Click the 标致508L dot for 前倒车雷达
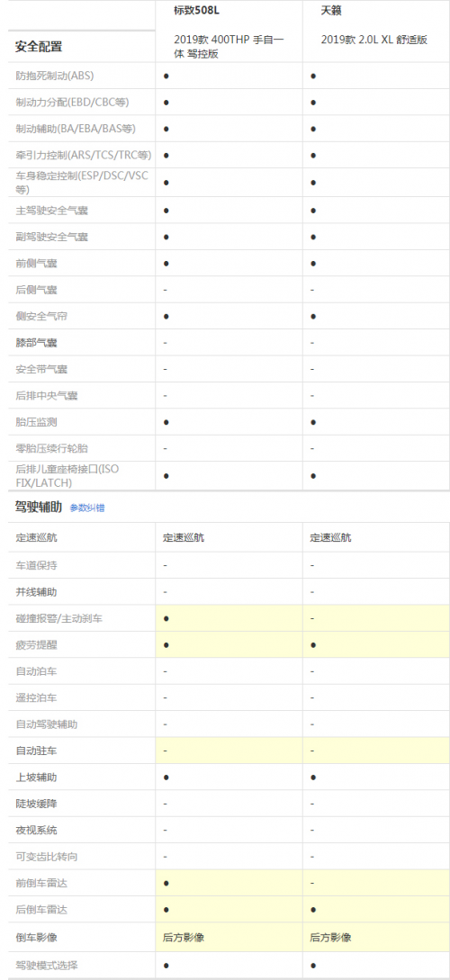Screen dimensions: 450x980 166,883
